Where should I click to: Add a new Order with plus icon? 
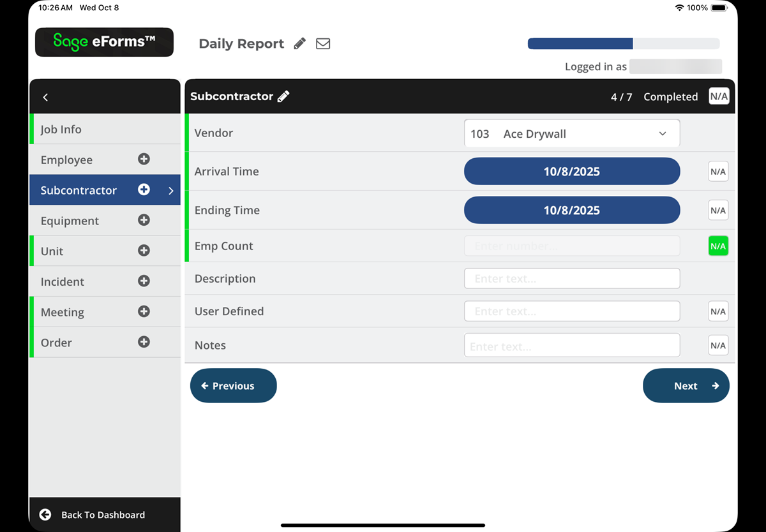[144, 342]
